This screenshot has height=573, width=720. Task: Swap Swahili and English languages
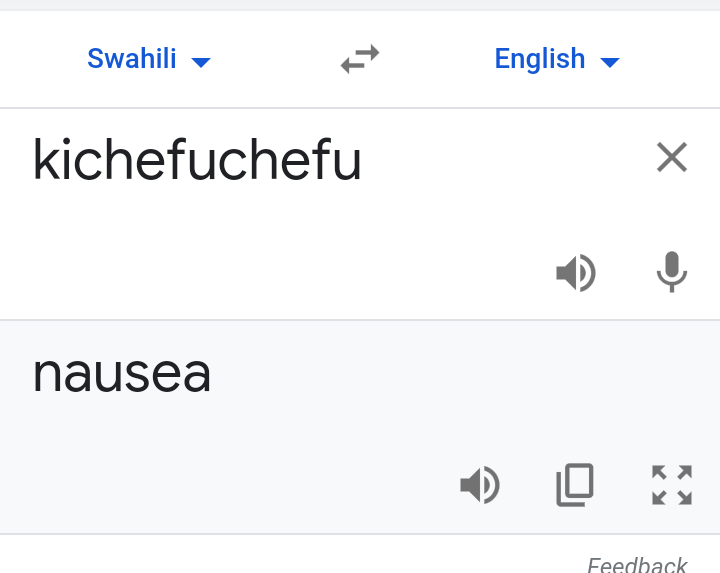[360, 59]
